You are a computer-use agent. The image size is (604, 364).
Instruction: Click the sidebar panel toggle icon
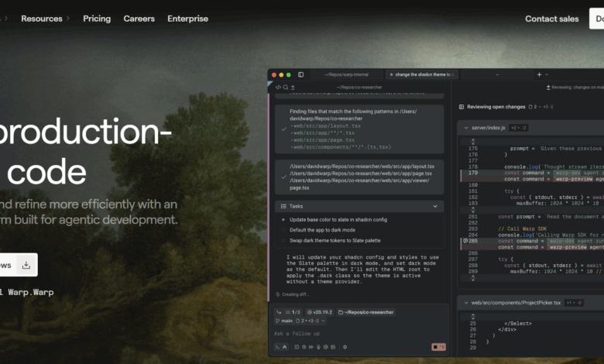[x=300, y=74]
